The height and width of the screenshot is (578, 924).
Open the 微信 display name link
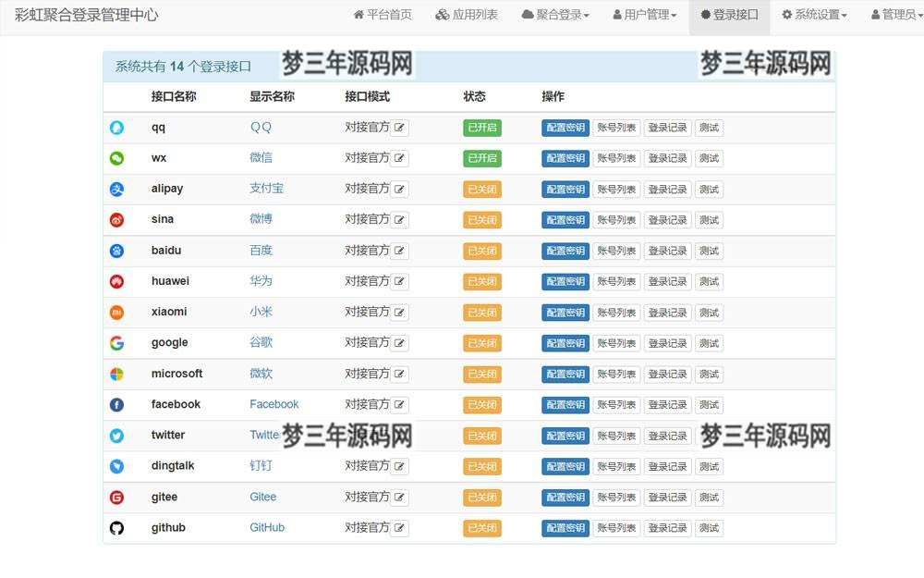pos(261,157)
